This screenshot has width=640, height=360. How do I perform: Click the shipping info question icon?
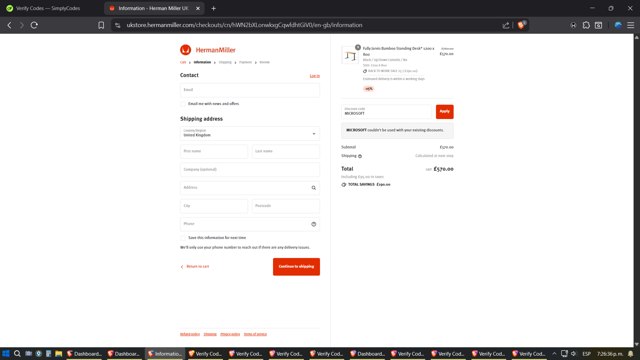click(360, 156)
